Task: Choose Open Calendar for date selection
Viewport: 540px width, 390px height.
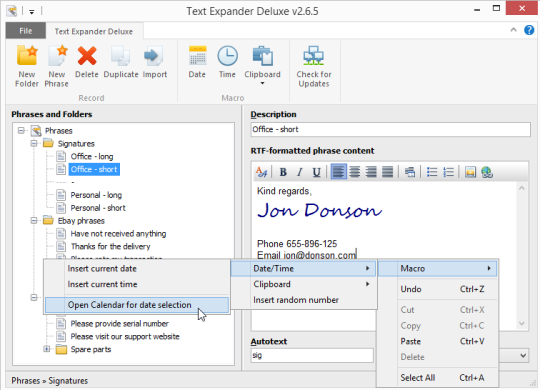Action: 137,305
